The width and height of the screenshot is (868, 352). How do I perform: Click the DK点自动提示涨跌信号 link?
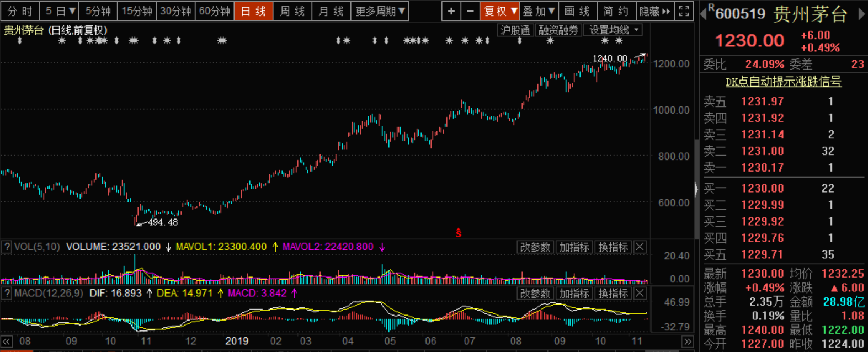(x=783, y=82)
